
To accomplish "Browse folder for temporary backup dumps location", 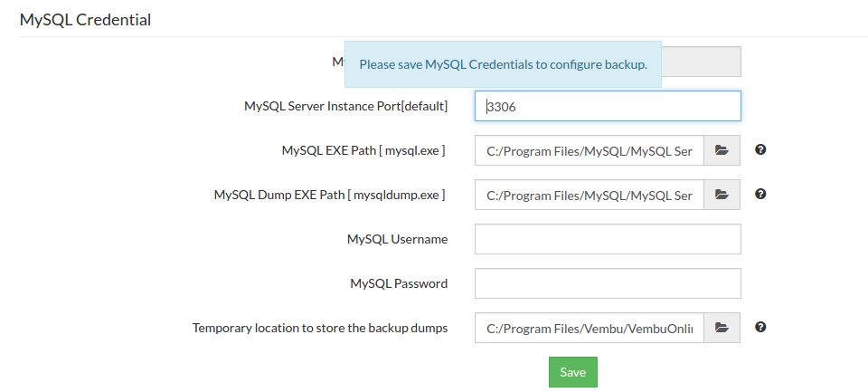I will tap(722, 328).
